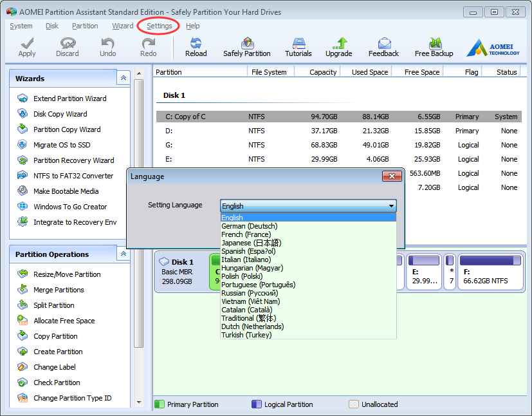Viewport: 532px width, 416px height.
Task: Sort by the Capacity column header
Action: click(318, 72)
